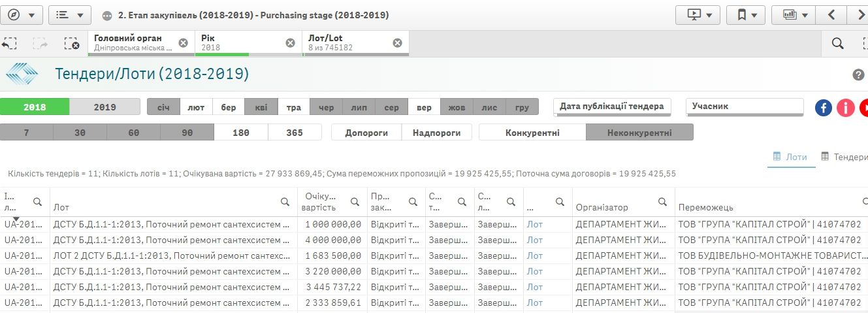The width and height of the screenshot is (868, 313).
Task: Go to the previous sheet arrow
Action: click(831, 14)
